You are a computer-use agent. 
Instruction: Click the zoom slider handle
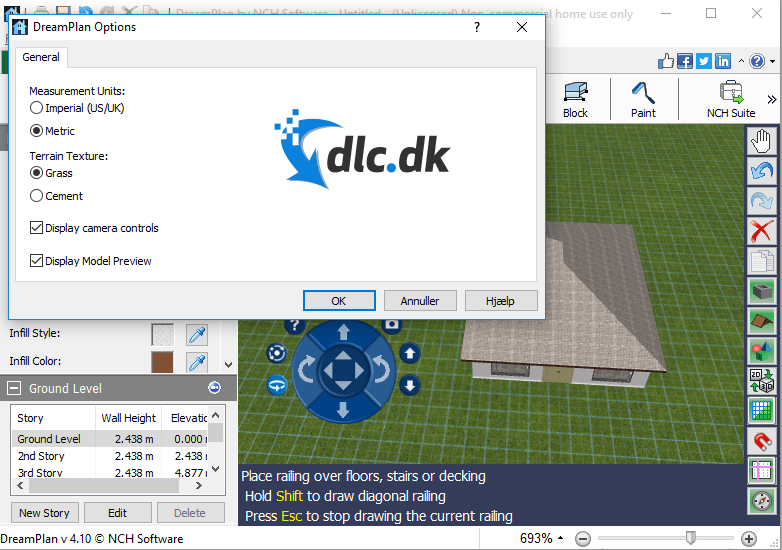[x=691, y=538]
